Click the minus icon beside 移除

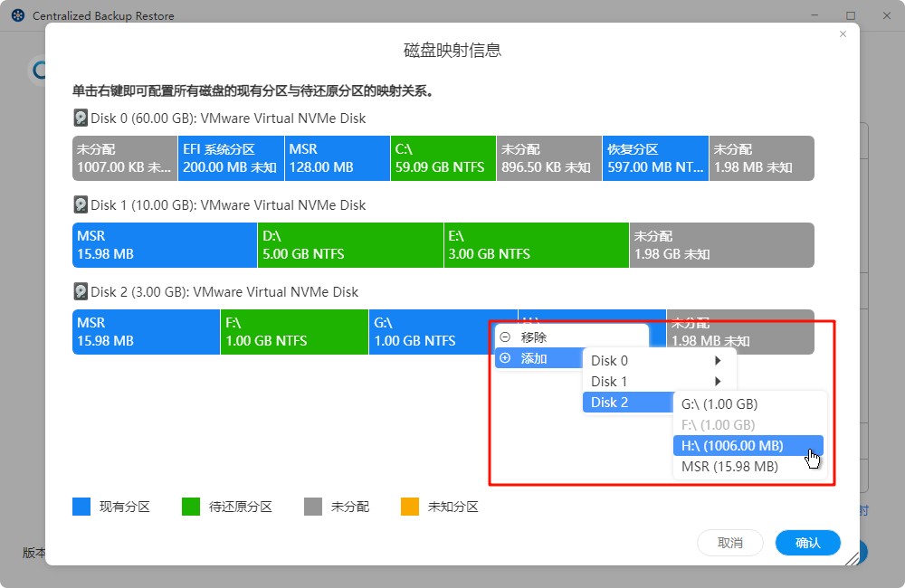[507, 336]
